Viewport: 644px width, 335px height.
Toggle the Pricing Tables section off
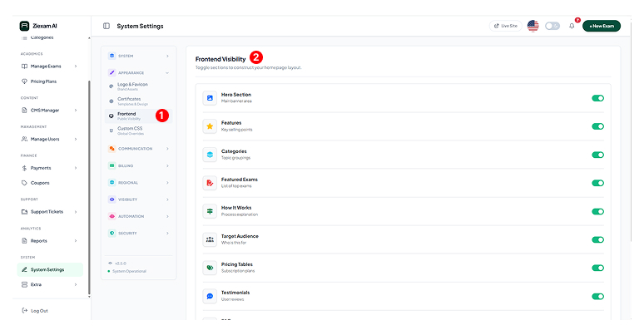[597, 268]
